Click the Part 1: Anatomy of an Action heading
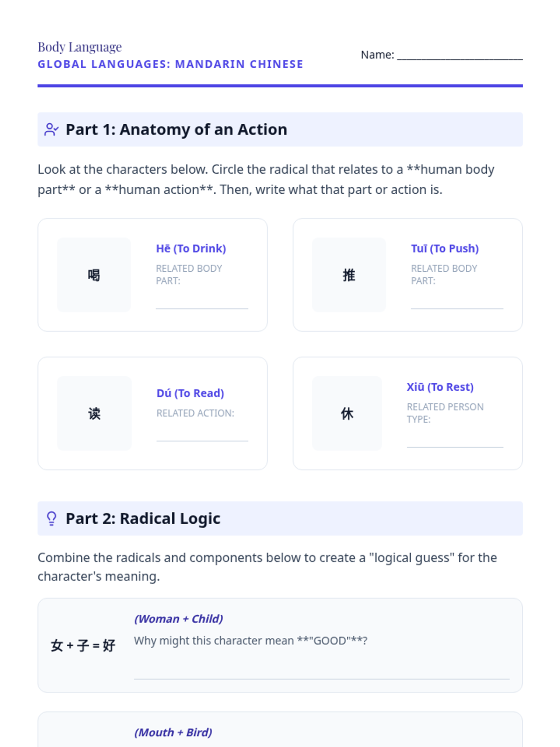This screenshot has width=560, height=747. tap(176, 129)
